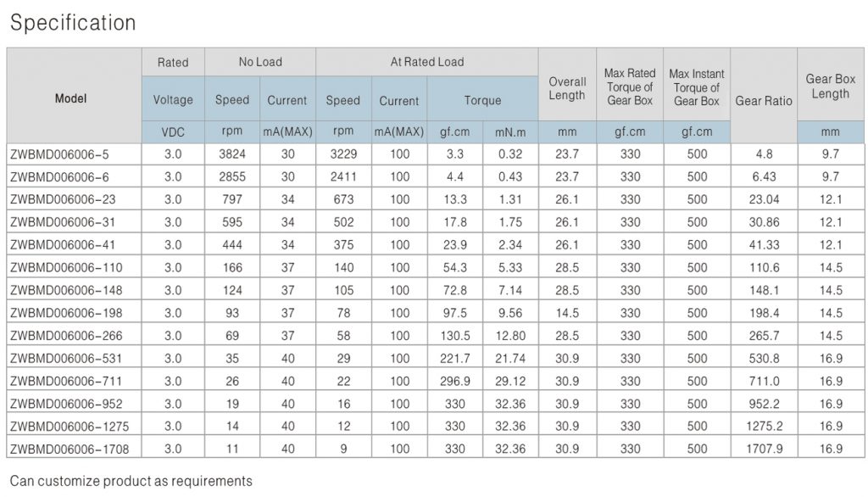Click the Overall Length column header
The image size is (868, 497).
point(567,88)
